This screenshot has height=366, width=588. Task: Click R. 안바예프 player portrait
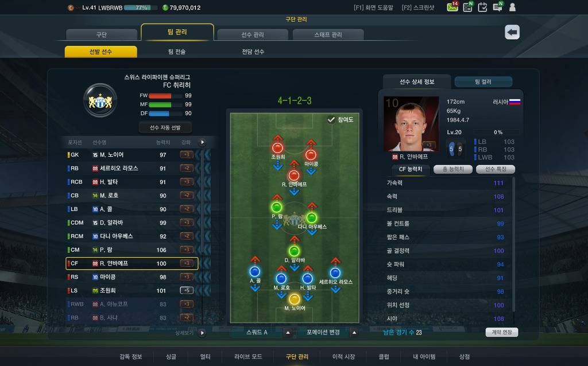[x=411, y=124]
